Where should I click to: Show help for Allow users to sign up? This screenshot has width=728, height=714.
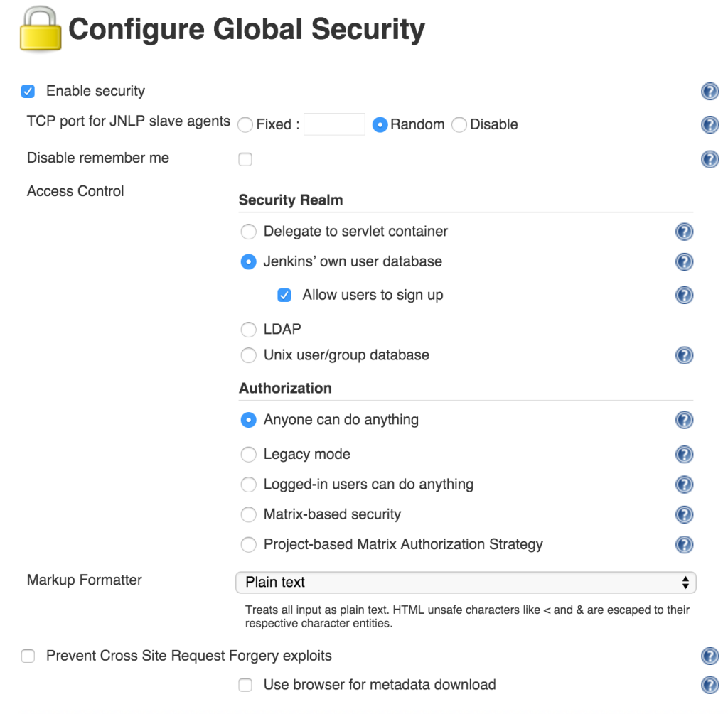(684, 295)
